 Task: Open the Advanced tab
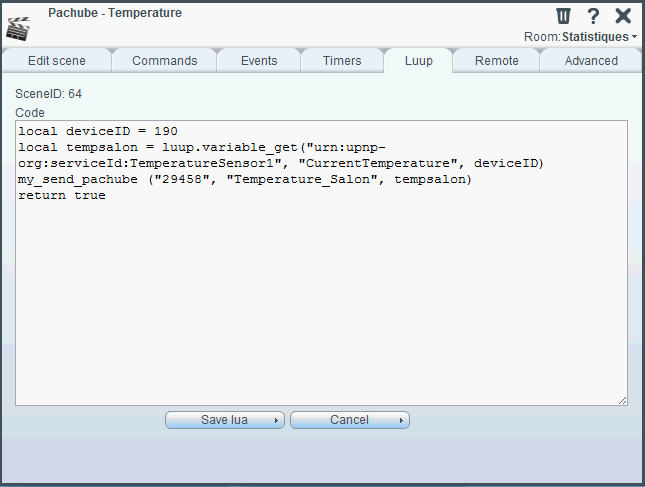(x=591, y=60)
